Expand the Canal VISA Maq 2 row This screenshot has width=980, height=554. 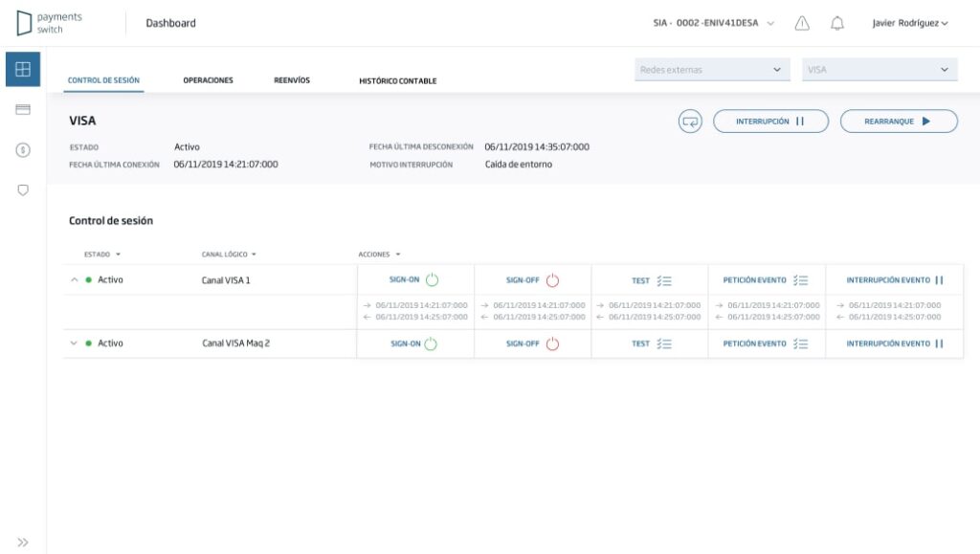[x=74, y=343]
